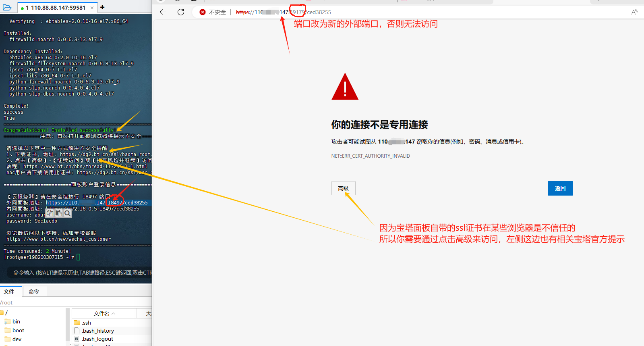Refresh the browser page
Image resolution: width=644 pixels, height=346 pixels.
point(181,12)
